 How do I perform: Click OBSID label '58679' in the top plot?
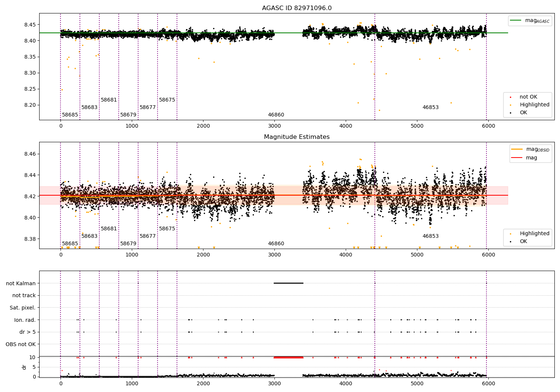point(128,115)
